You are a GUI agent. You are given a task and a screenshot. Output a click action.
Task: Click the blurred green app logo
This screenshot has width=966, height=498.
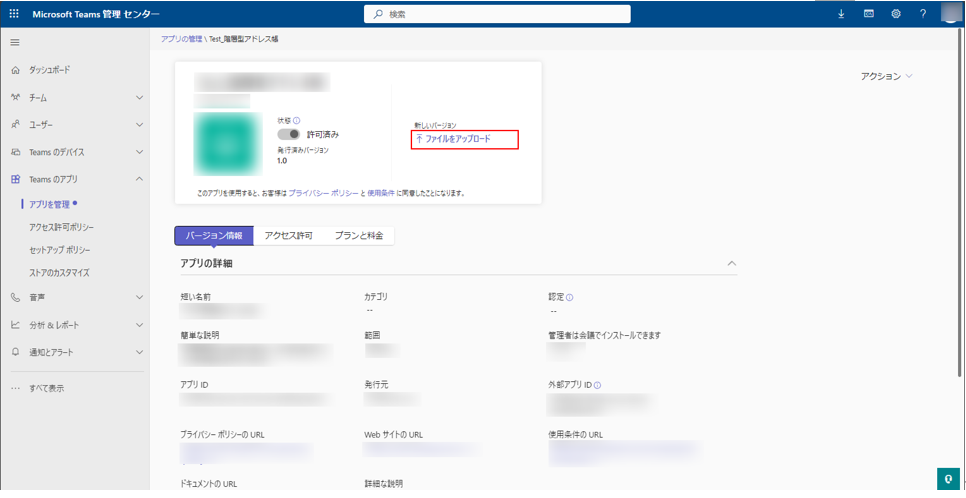228,144
